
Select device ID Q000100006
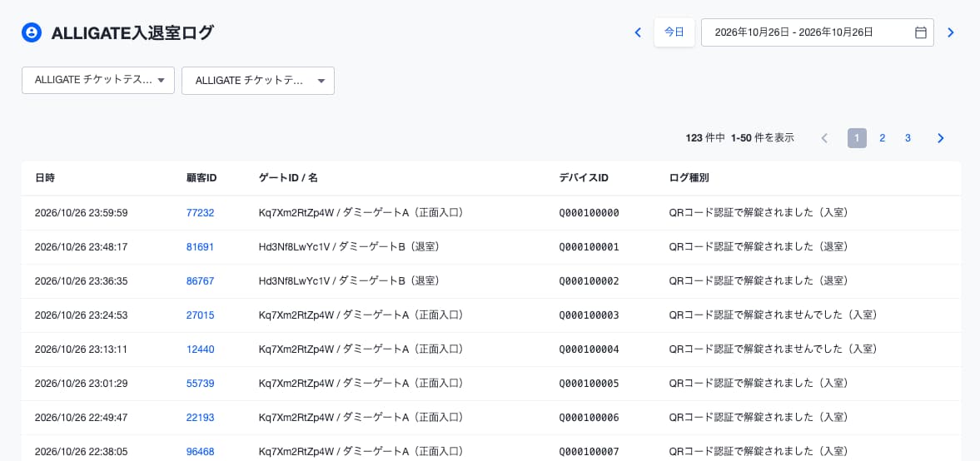(x=589, y=417)
